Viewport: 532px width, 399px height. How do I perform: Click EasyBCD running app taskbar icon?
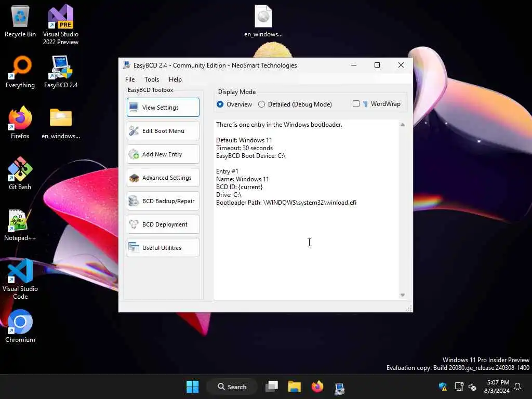(x=340, y=388)
